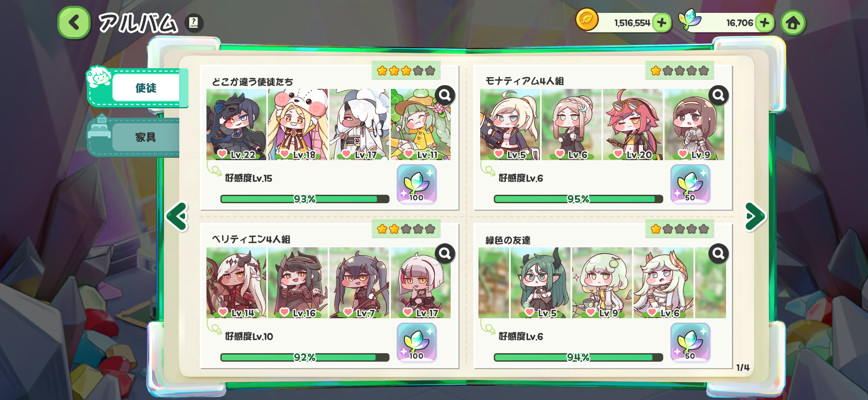Go to the previous album page arrow
This screenshot has height=400, width=868.
click(177, 216)
